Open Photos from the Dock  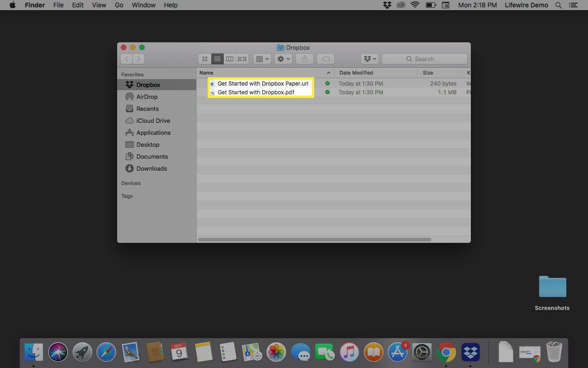coord(276,352)
